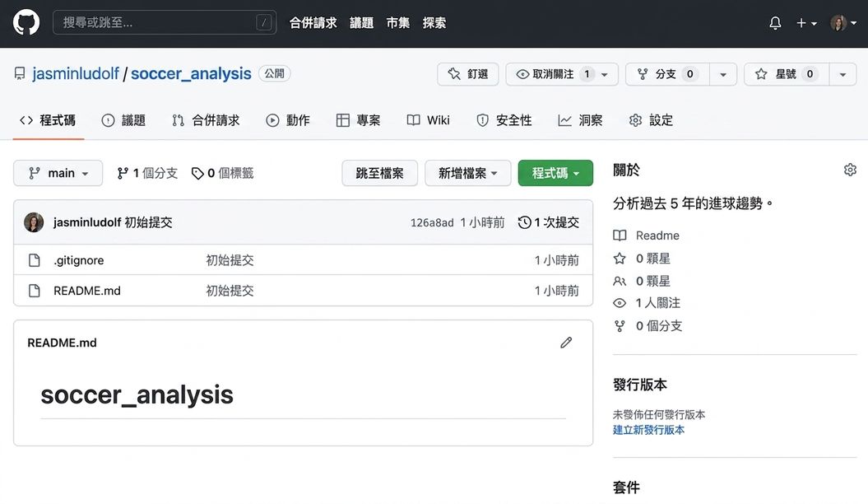This screenshot has height=504, width=868.
Task: Open 初始提交 in the .gitignore row
Action: [230, 260]
